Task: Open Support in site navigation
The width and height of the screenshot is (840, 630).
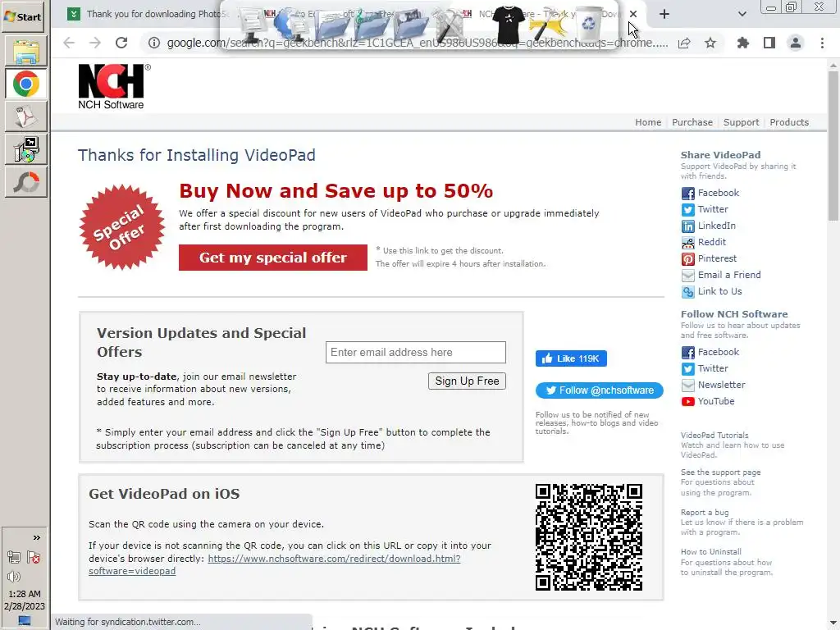Action: (x=741, y=122)
